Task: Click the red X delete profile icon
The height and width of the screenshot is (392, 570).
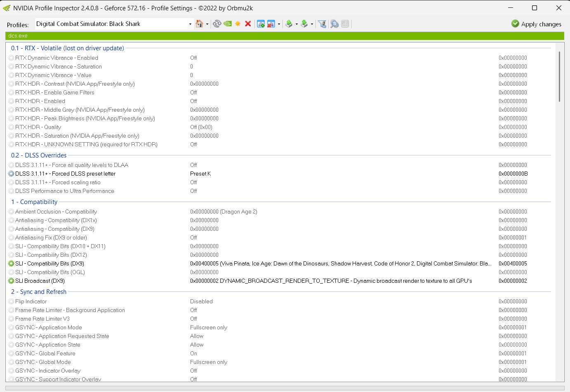Action: point(248,24)
